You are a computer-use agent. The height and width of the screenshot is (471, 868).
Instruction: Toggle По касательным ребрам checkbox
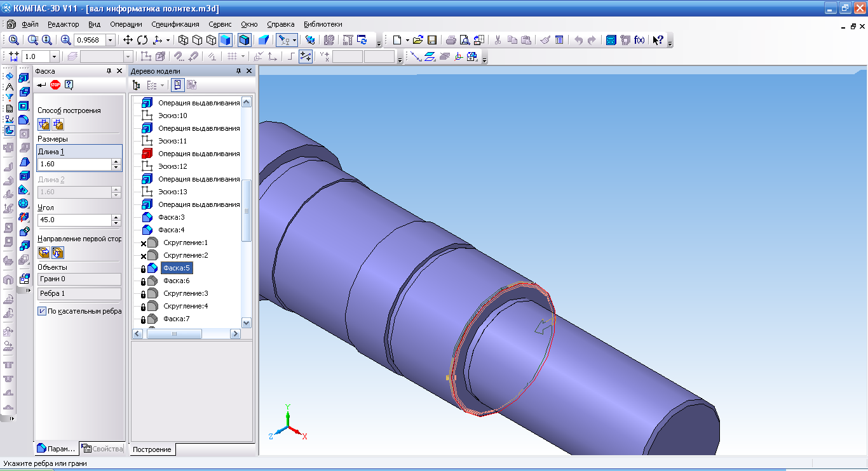(x=42, y=311)
